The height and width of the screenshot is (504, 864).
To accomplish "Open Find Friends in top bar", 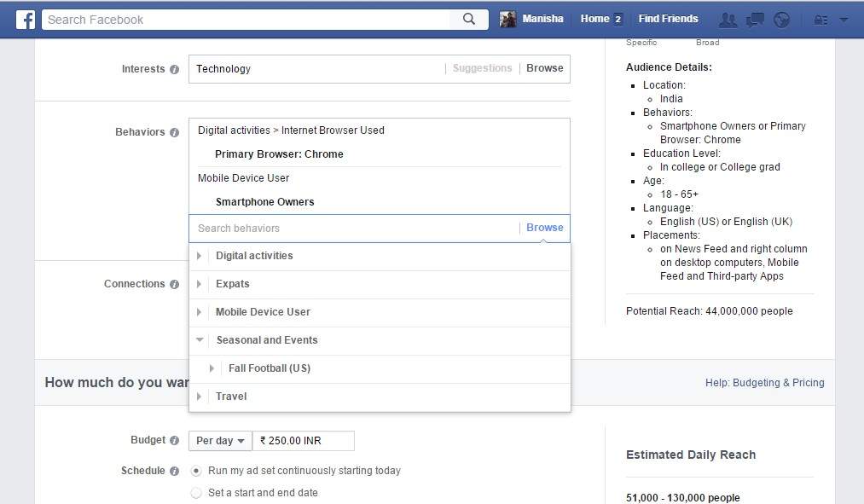I will pos(668,19).
